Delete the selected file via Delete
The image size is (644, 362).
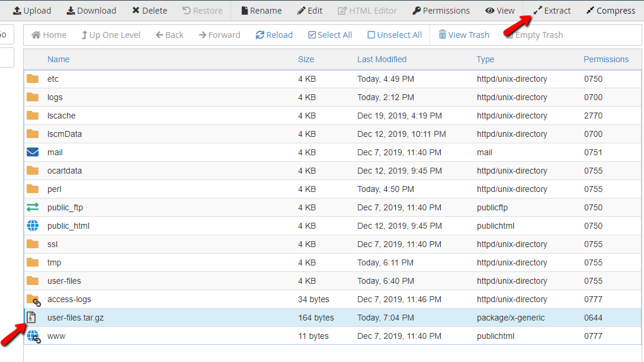(x=149, y=11)
